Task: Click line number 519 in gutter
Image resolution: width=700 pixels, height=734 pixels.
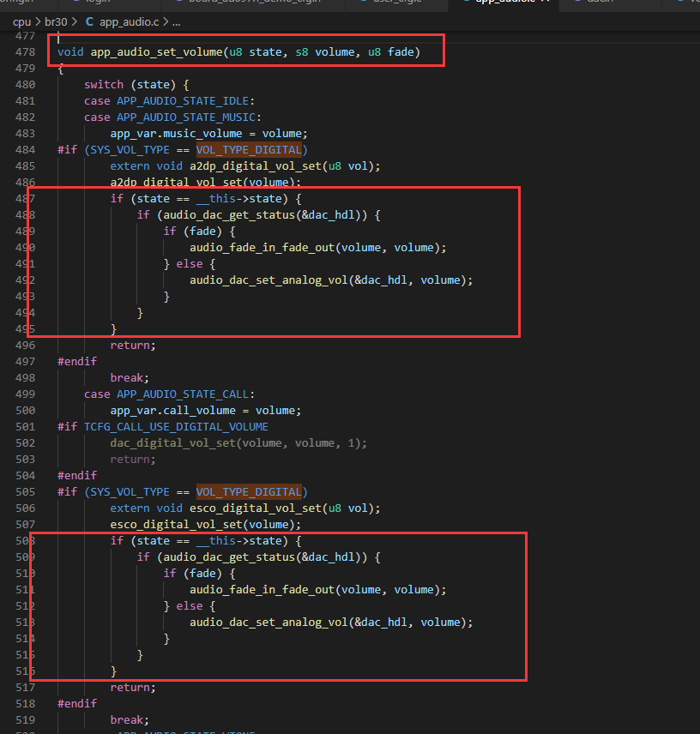Action: 25,719
